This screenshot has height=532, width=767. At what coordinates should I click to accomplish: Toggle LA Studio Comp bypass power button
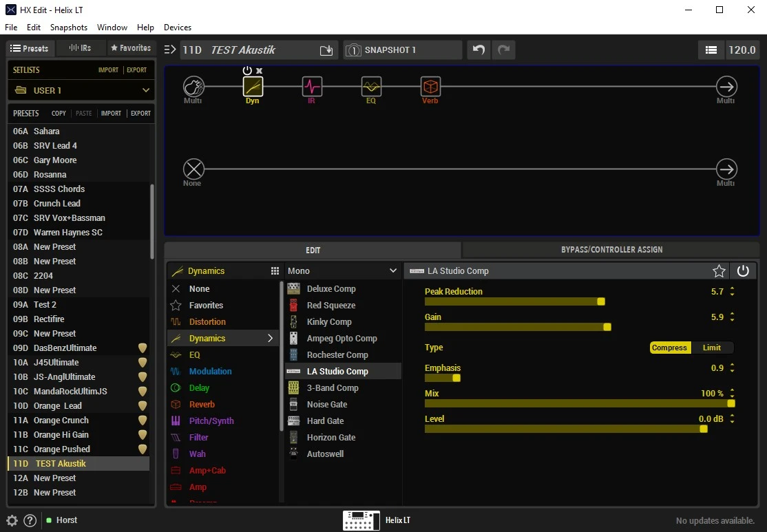tap(743, 271)
